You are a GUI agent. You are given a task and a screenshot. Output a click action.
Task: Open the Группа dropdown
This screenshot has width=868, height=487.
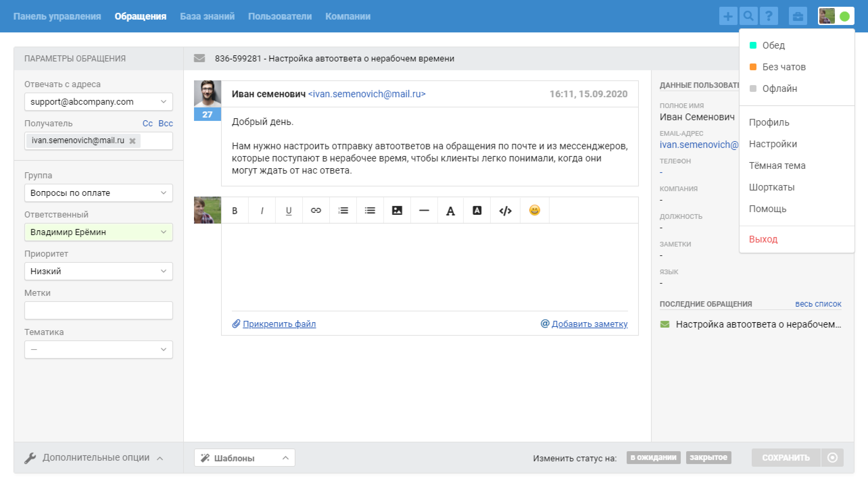(x=98, y=193)
